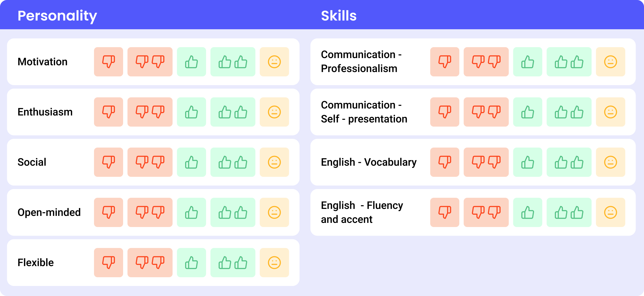The width and height of the screenshot is (644, 296).
Task: Choose neutral face rating for Social
Action: click(x=274, y=162)
